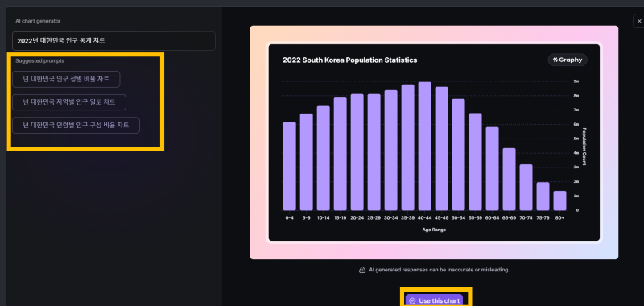Click the checkmark icon in Use this chart
This screenshot has height=306, width=644.
pyautogui.click(x=413, y=300)
